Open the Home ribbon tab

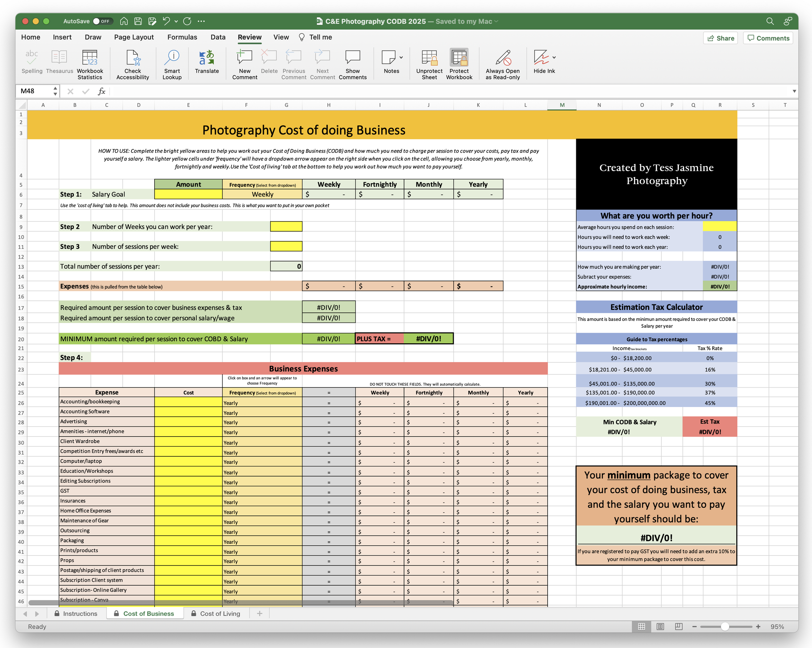[x=31, y=37]
